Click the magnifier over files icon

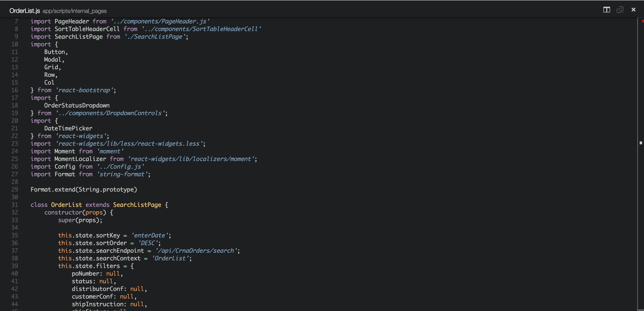620,10
